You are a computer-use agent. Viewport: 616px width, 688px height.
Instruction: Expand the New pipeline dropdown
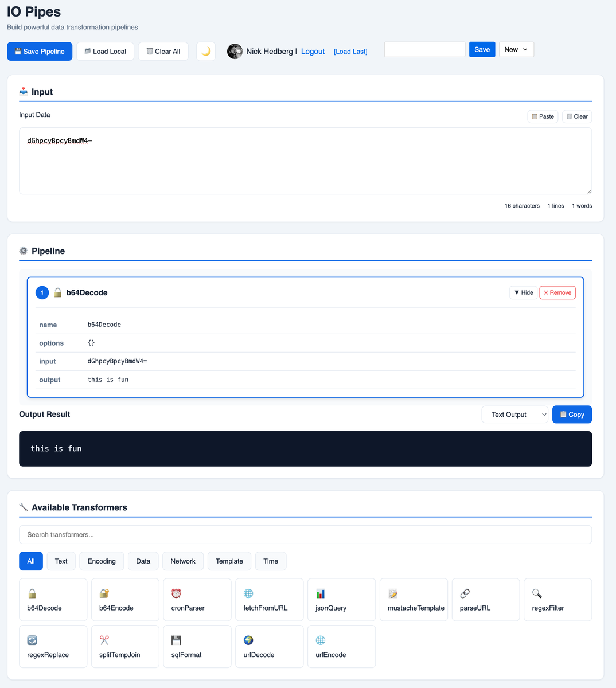(516, 50)
